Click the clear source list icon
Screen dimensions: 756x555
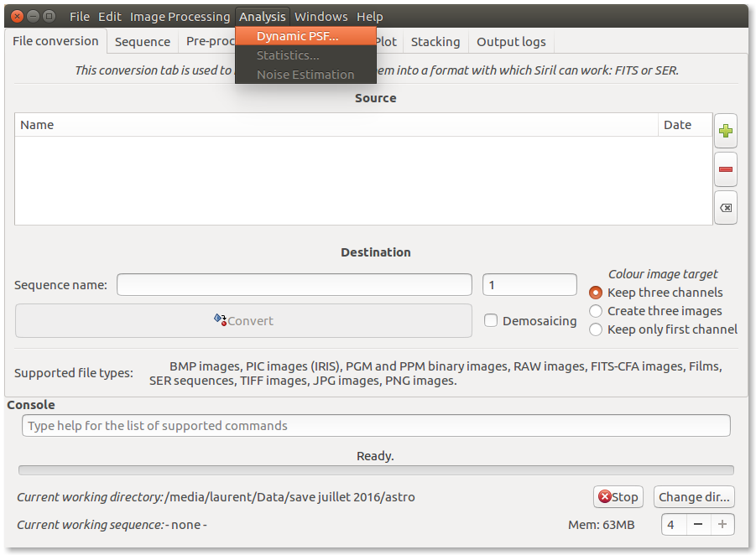(726, 208)
